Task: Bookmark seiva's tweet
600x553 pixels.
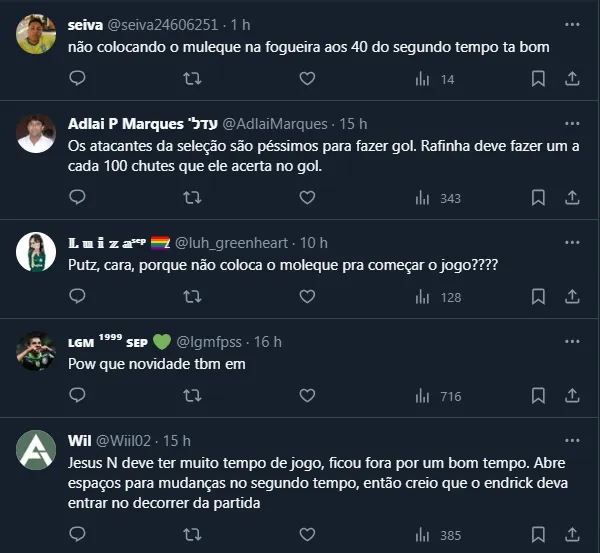Action: click(x=537, y=79)
